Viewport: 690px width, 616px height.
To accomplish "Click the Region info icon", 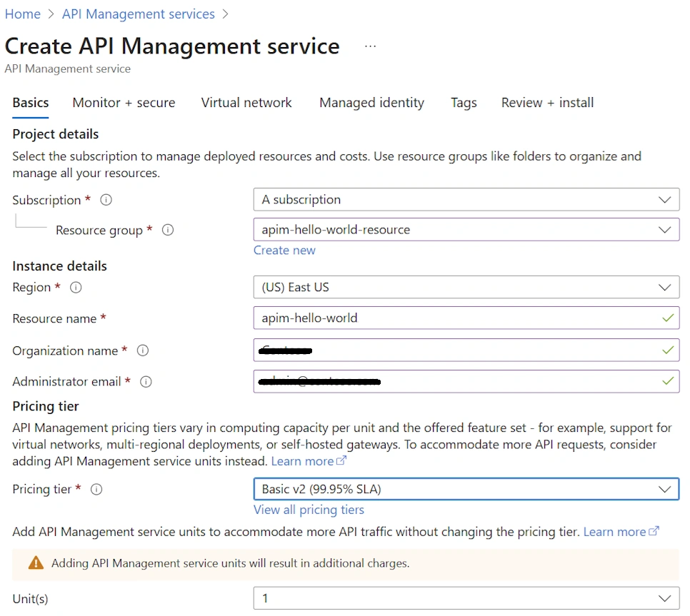I will tap(76, 288).
